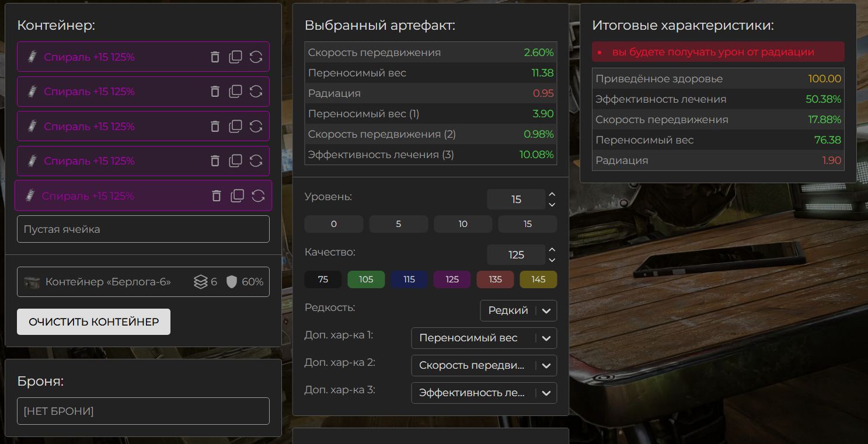Screen dimensions: 868x444
Task: Set level preset button to 15
Action: 528,224
